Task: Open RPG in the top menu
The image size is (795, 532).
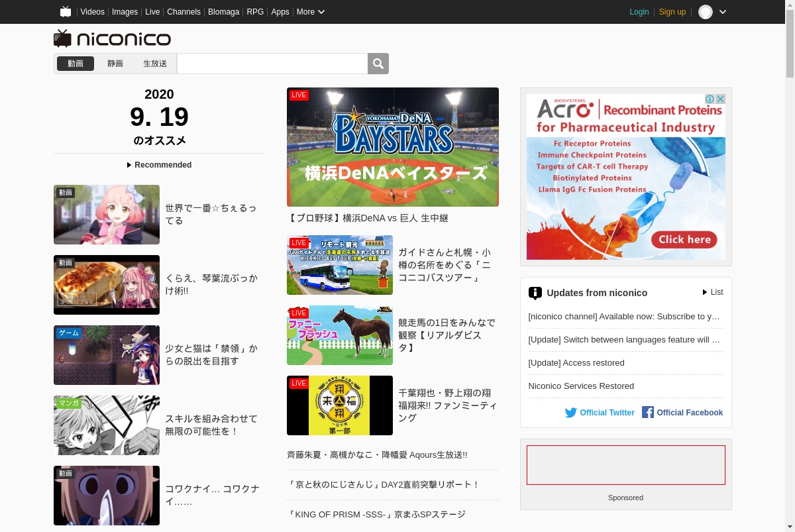Action: coord(255,12)
